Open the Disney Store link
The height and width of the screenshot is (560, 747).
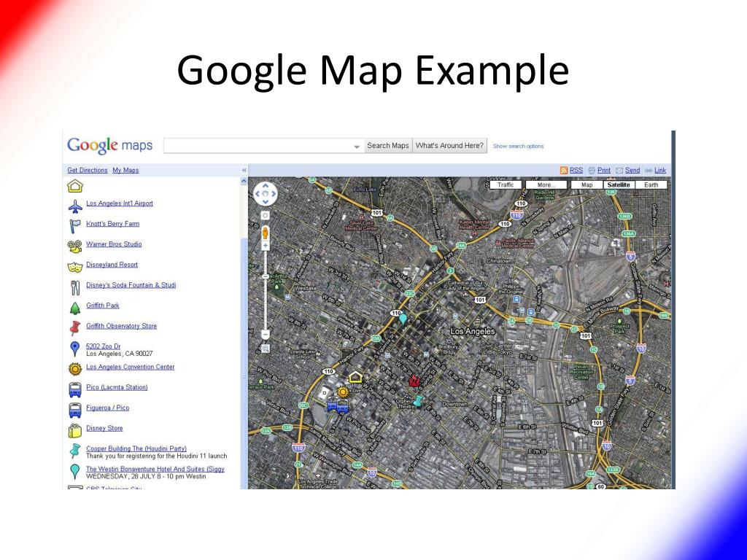[x=104, y=429]
